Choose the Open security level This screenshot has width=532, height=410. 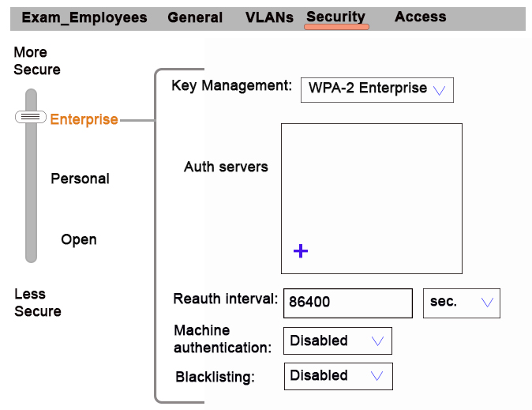(79, 239)
